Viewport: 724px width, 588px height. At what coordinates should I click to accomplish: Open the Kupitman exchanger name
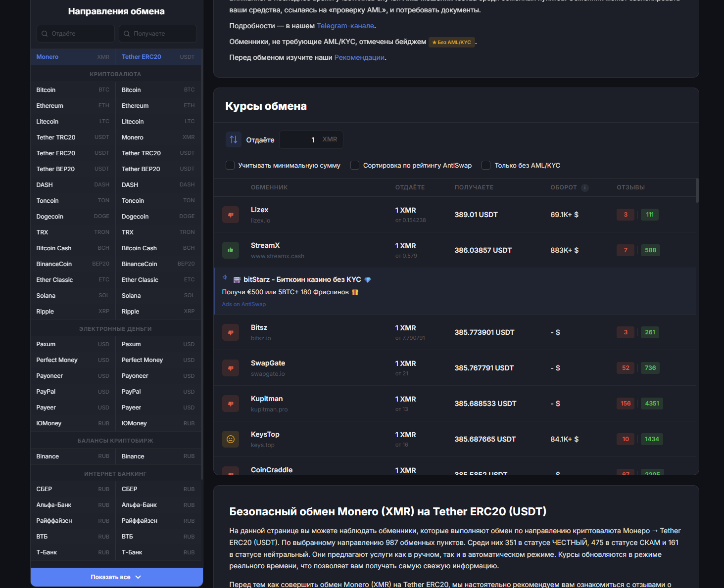click(267, 399)
